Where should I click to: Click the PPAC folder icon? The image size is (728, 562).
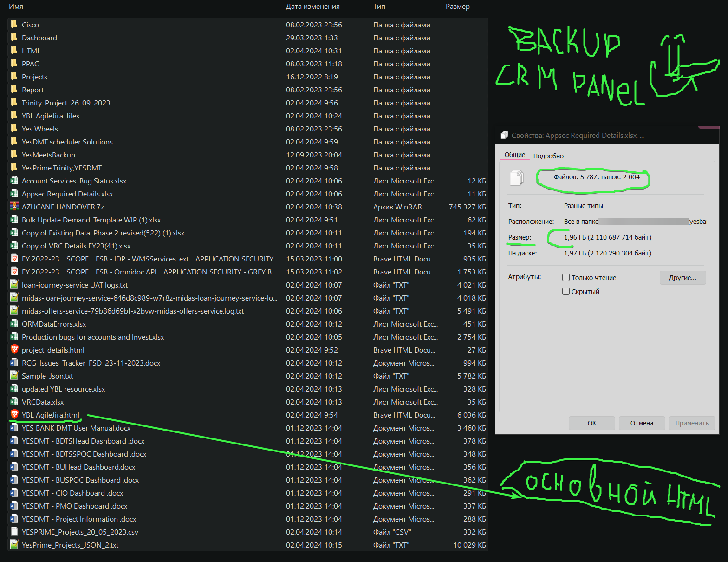coord(14,63)
